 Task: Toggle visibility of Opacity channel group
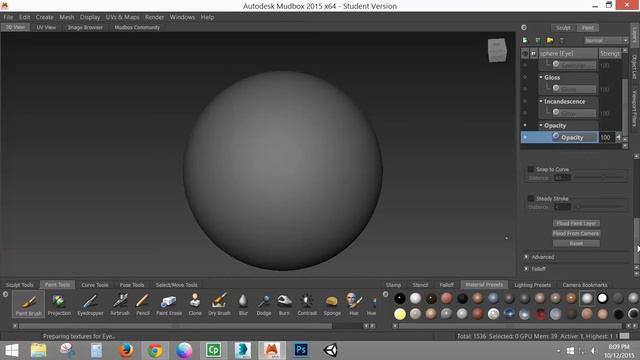coord(525,125)
